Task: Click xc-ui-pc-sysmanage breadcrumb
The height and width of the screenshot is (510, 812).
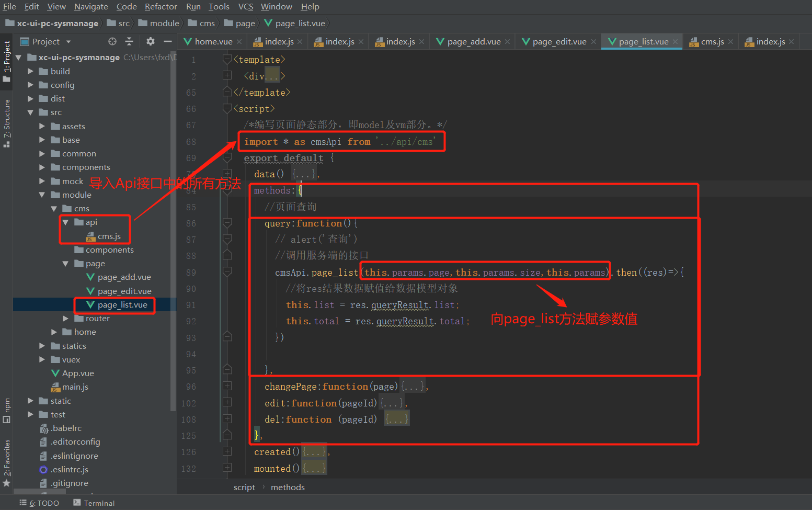Action: (52, 23)
